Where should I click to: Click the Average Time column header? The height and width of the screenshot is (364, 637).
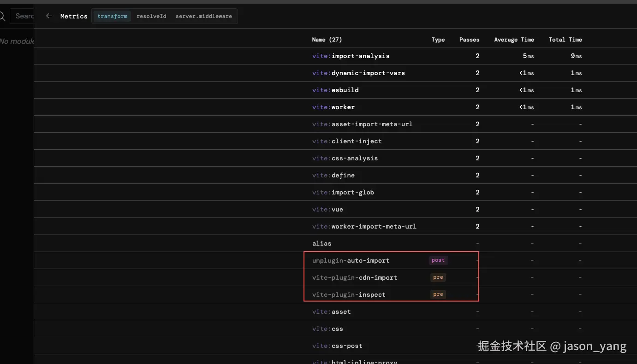pyautogui.click(x=514, y=40)
